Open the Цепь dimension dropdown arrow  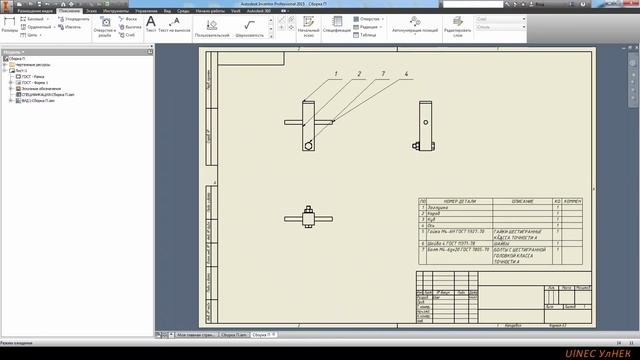click(40, 35)
